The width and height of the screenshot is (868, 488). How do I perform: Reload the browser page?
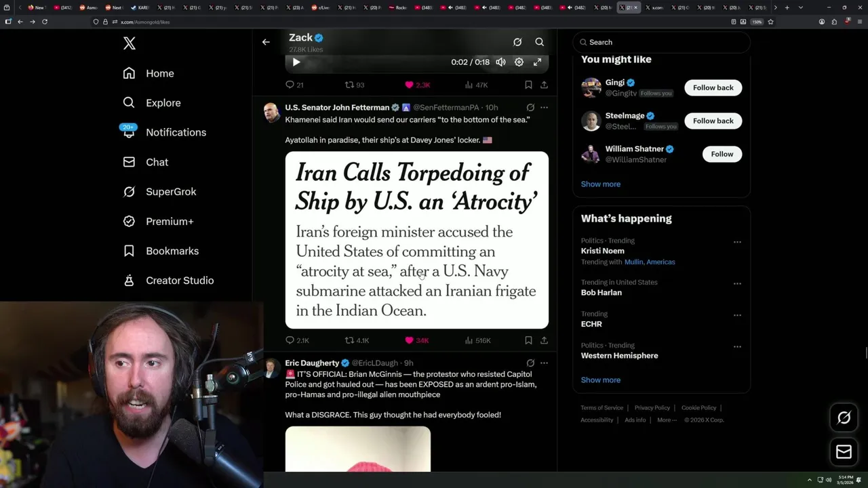(45, 22)
